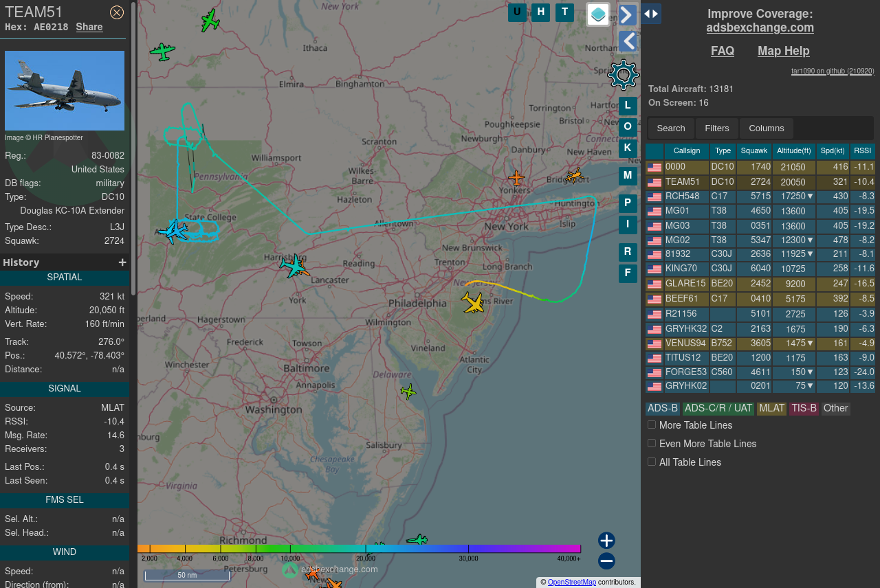Viewport: 880px width, 588px height.
Task: Select the yellow aircraft near Toms River
Action: pyautogui.click(x=473, y=302)
